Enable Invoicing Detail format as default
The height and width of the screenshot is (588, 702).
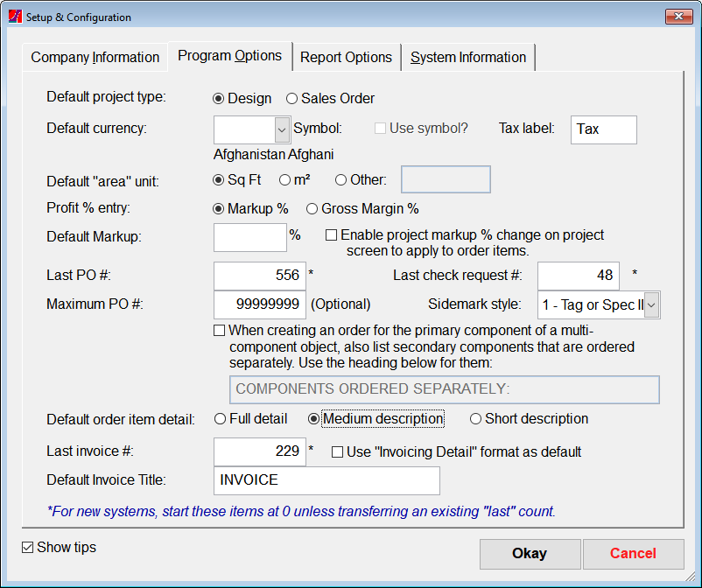[337, 452]
